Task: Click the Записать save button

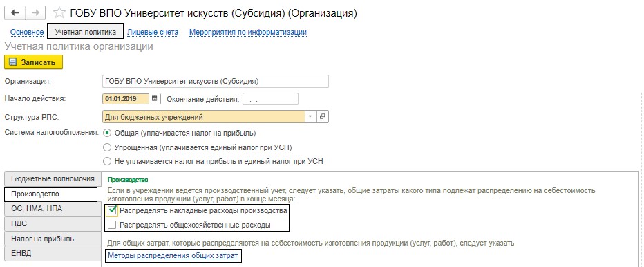Action: coord(33,62)
